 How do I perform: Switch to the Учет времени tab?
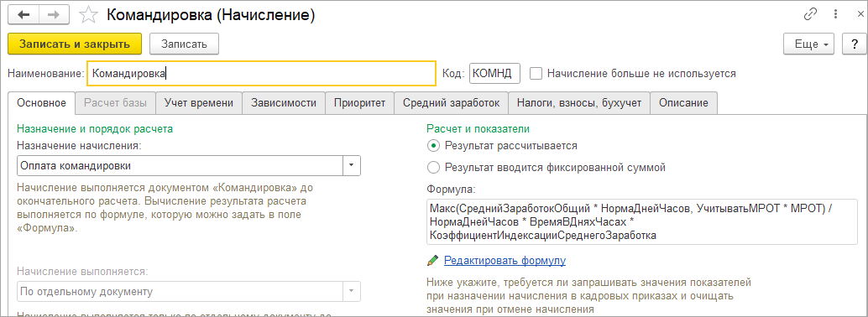(199, 103)
